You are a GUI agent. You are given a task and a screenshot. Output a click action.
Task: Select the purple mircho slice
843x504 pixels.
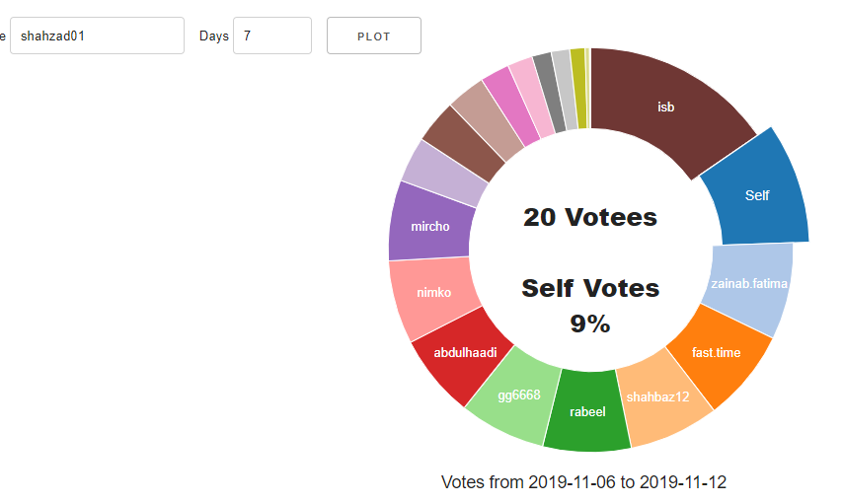tap(430, 226)
